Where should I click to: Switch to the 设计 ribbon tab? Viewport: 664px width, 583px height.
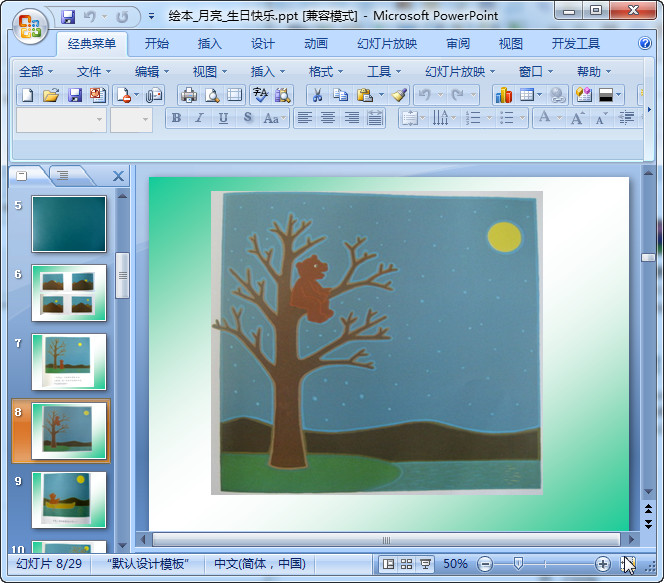click(x=263, y=44)
